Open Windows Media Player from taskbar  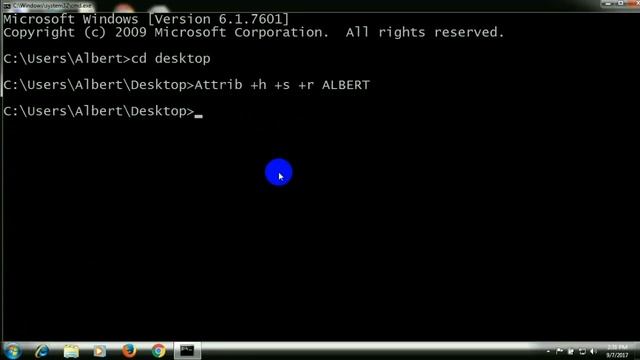tap(100, 351)
